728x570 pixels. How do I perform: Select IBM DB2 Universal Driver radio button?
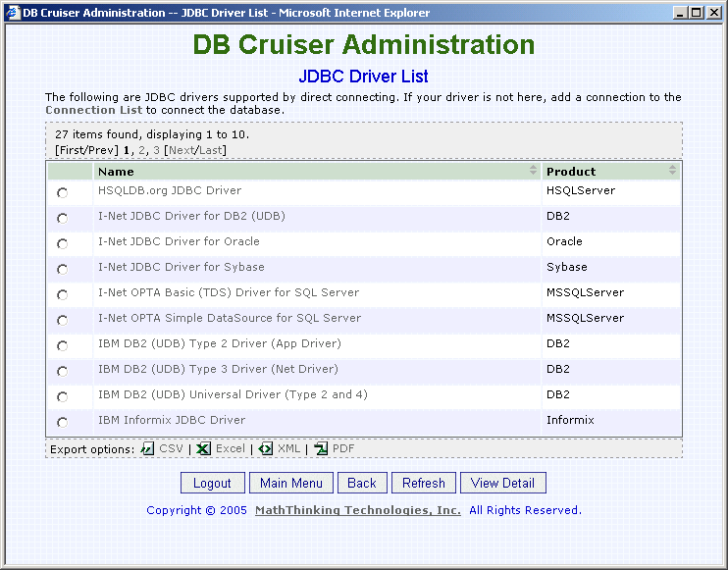pyautogui.click(x=62, y=397)
